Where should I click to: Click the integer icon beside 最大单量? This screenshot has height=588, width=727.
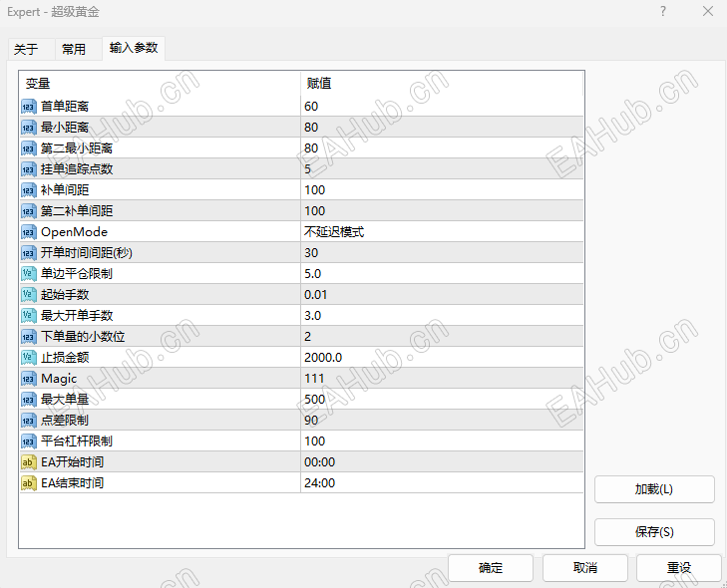click(28, 400)
